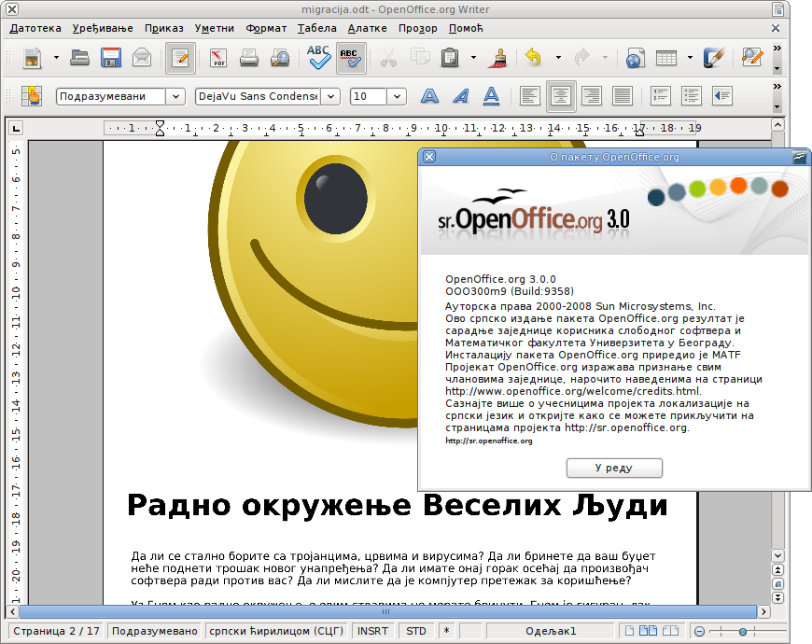Save the document with the floppy icon
812x644 pixels.
click(111, 58)
